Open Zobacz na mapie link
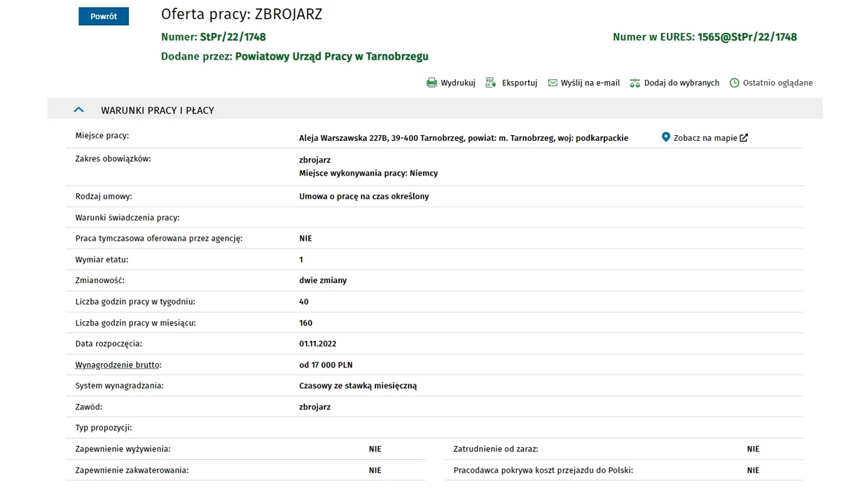 (705, 138)
